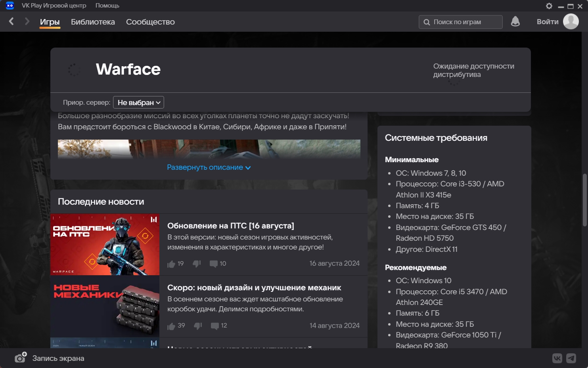Click the game screenshot banner in description

[209, 149]
